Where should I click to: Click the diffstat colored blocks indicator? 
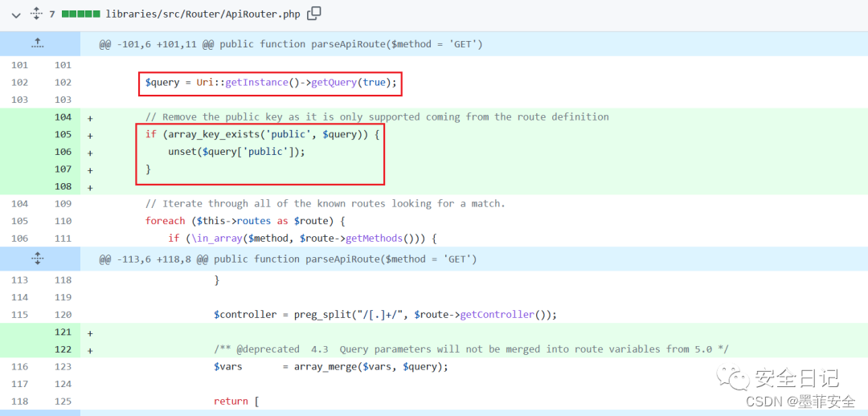tap(81, 14)
